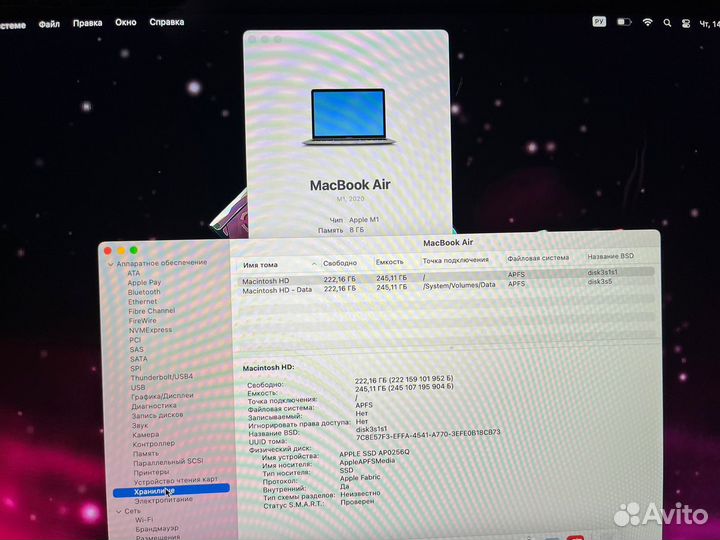The image size is (720, 540).
Task: Minimize the system information window
Action: (x=121, y=250)
